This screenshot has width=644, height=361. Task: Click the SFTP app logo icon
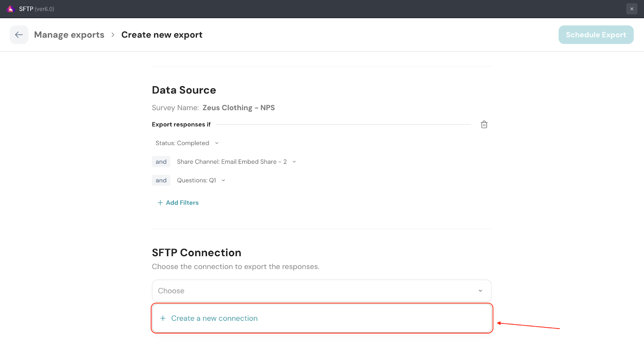(x=11, y=9)
